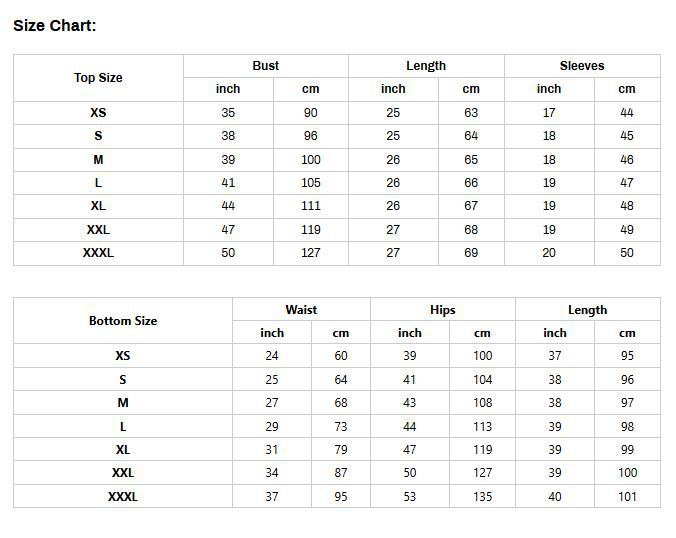This screenshot has height=538, width=676.
Task: Click the 35 inch bust value for XS
Action: pos(228,113)
